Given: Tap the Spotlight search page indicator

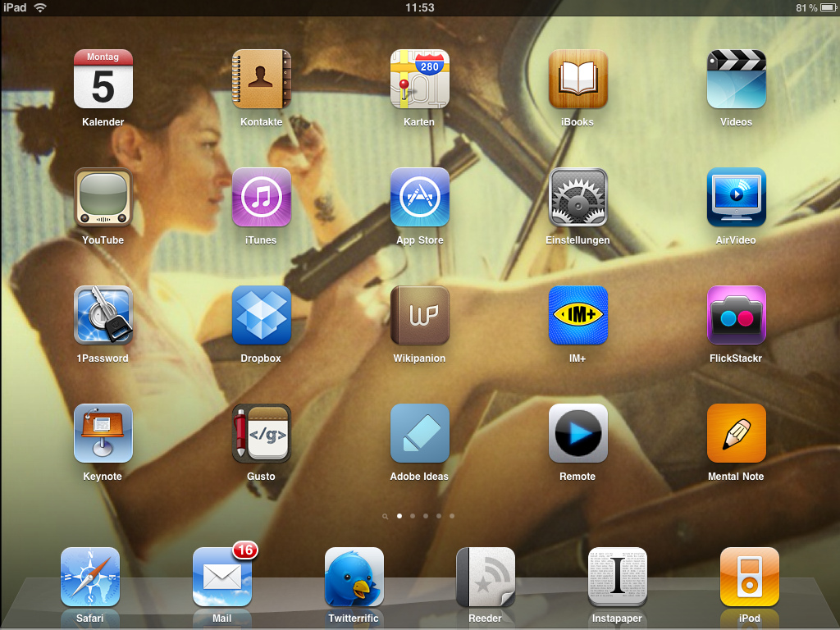Looking at the screenshot, I should [x=385, y=517].
